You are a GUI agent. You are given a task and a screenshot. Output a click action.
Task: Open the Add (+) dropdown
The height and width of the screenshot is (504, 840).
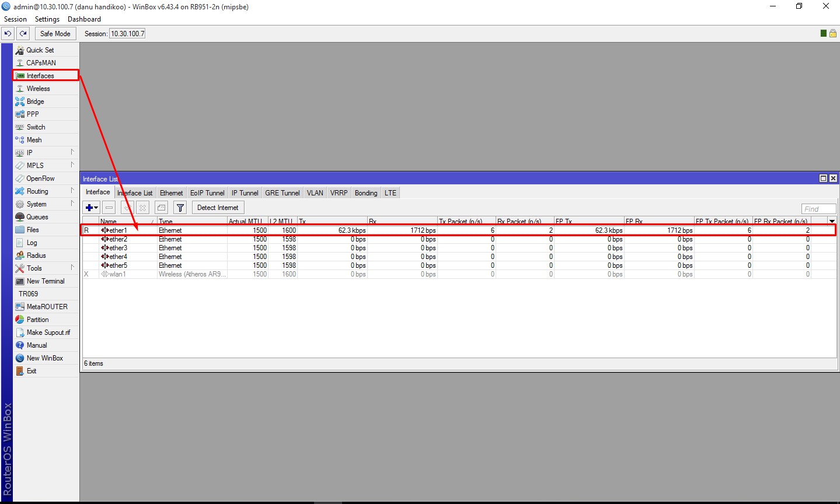pyautogui.click(x=92, y=208)
